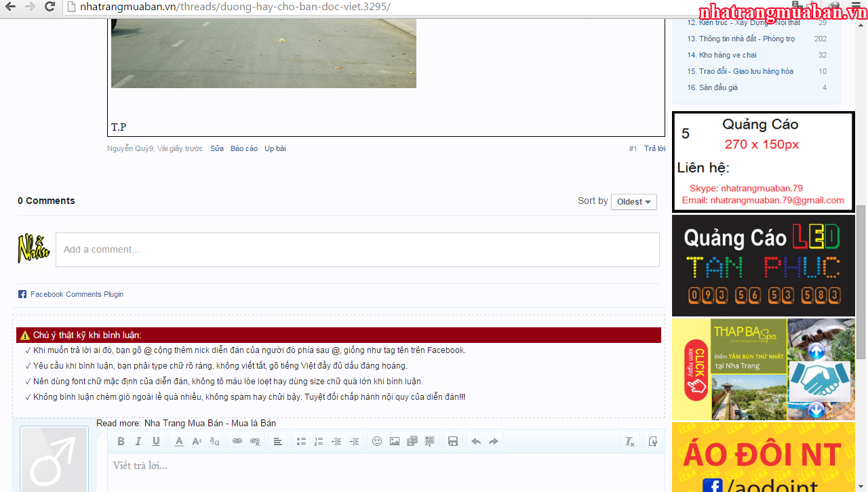Toggle underline formatting in reply editor
Image resolution: width=868 pixels, height=492 pixels.
click(156, 441)
